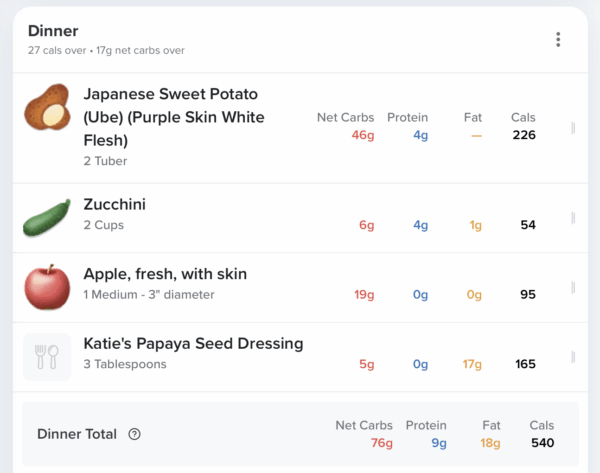The width and height of the screenshot is (600, 473).
Task: Click the Dinner Total help question icon
Action: pyautogui.click(x=135, y=434)
